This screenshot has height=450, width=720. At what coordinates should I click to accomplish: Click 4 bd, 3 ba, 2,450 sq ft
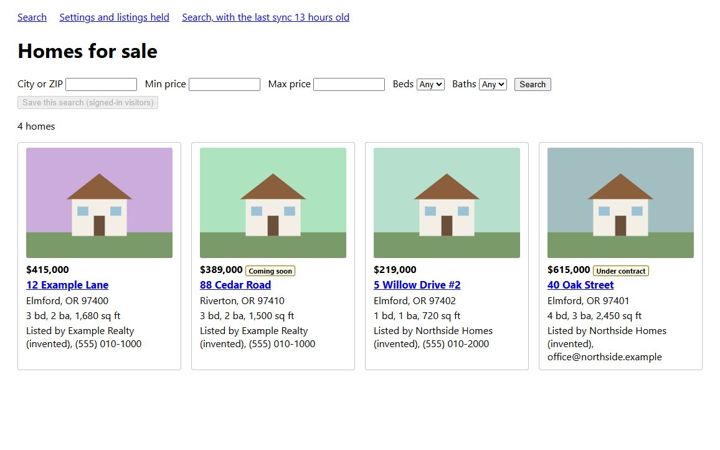(595, 316)
